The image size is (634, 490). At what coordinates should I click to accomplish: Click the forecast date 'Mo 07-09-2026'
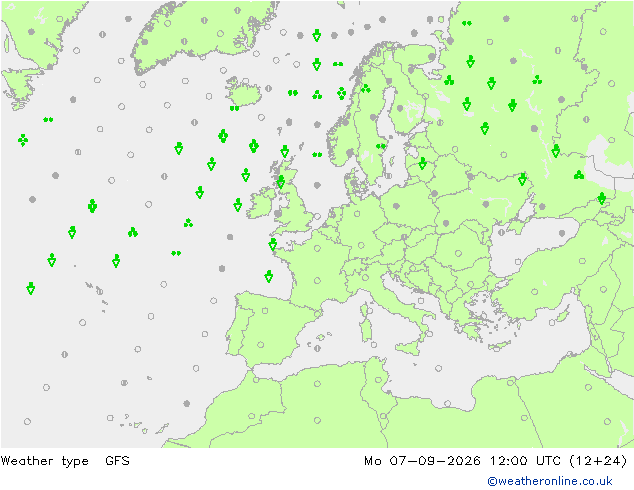coord(422,461)
